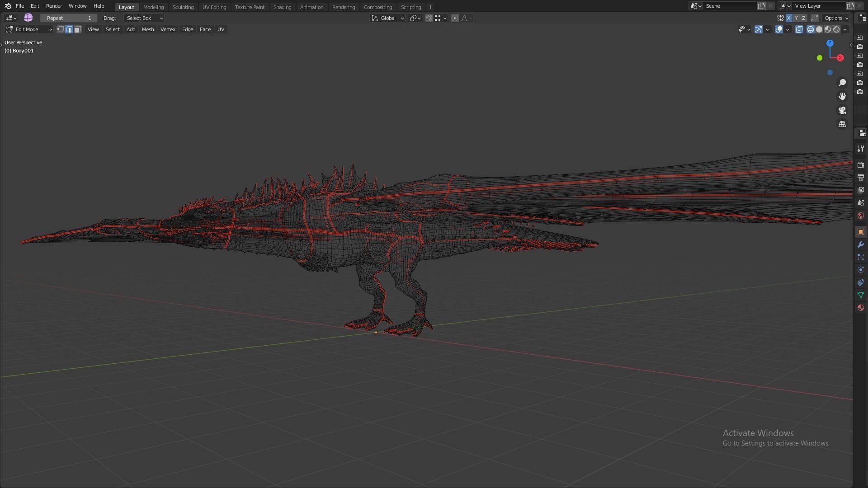The width and height of the screenshot is (868, 488).
Task: Open Options dropdown
Action: pos(836,18)
